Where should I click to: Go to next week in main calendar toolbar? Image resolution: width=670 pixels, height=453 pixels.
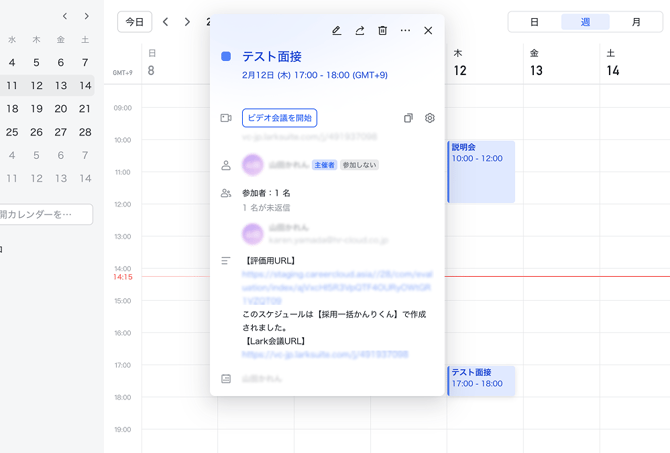pos(187,22)
